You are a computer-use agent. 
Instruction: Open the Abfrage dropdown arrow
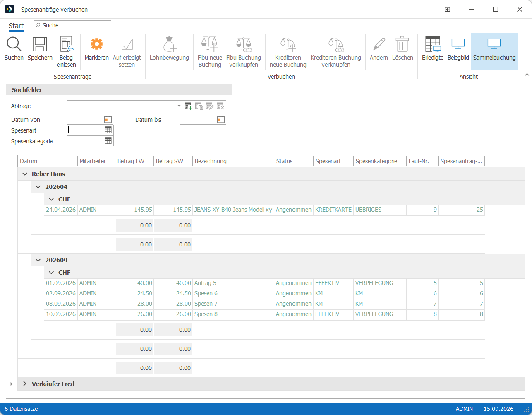coord(179,106)
